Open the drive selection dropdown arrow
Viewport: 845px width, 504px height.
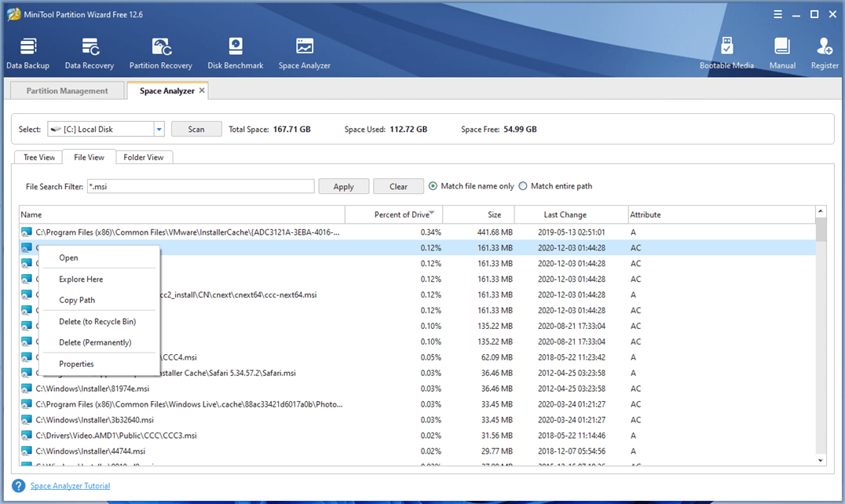159,130
